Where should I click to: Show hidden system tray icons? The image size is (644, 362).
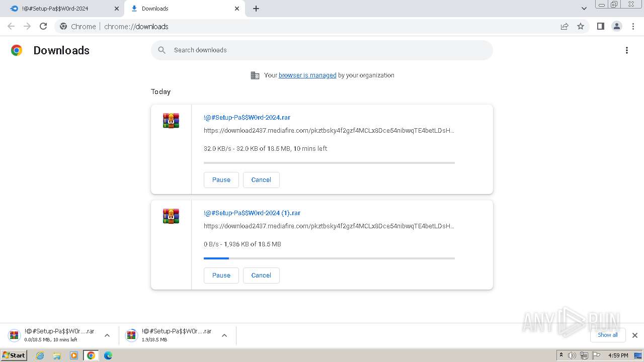coord(561,355)
